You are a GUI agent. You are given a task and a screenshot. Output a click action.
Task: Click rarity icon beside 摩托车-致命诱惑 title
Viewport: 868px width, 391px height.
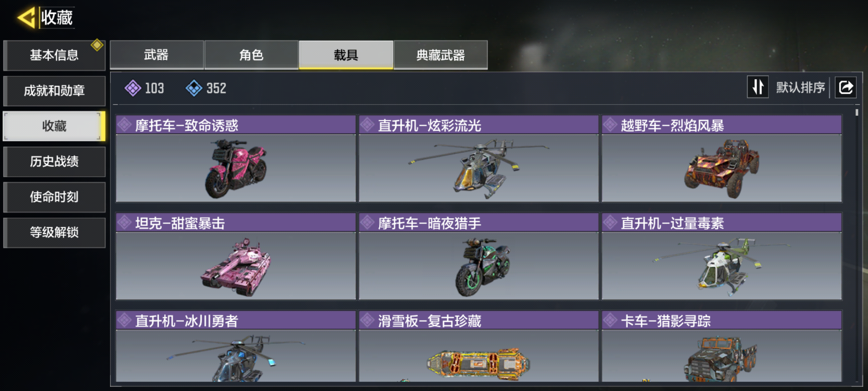pyautogui.click(x=124, y=125)
